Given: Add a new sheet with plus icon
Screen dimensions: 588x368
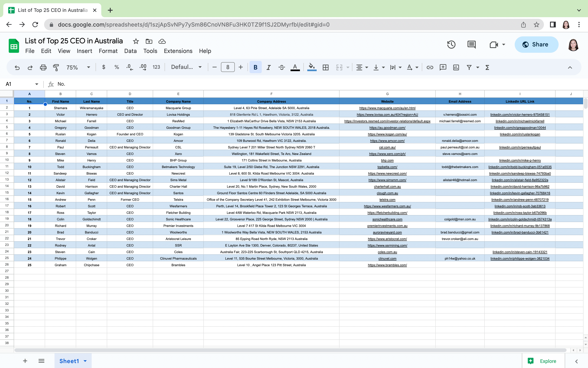Looking at the screenshot, I should 25,361.
